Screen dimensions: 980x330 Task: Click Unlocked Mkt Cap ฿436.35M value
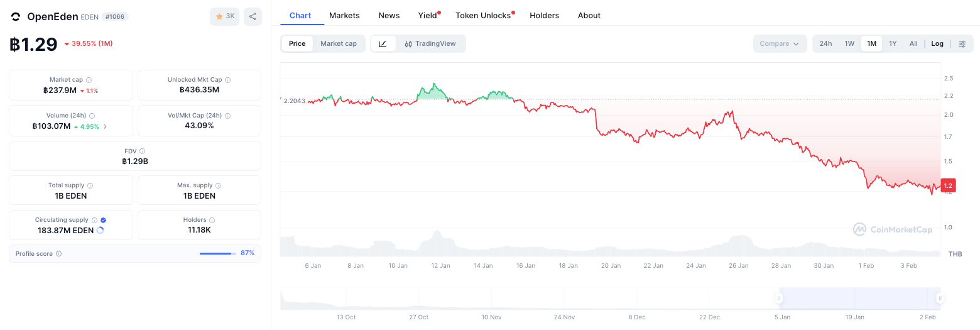[x=199, y=90]
